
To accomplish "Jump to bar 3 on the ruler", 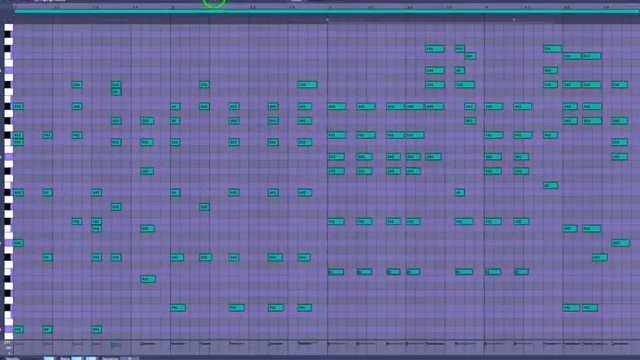I will point(329,7).
